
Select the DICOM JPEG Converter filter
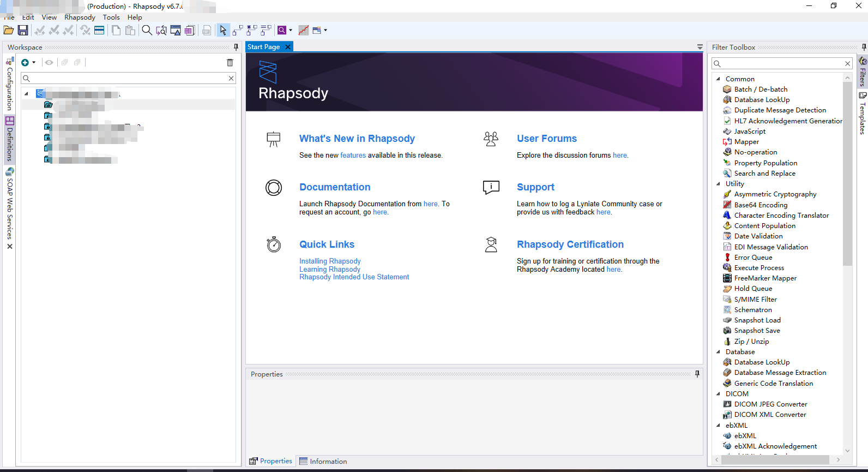765,404
